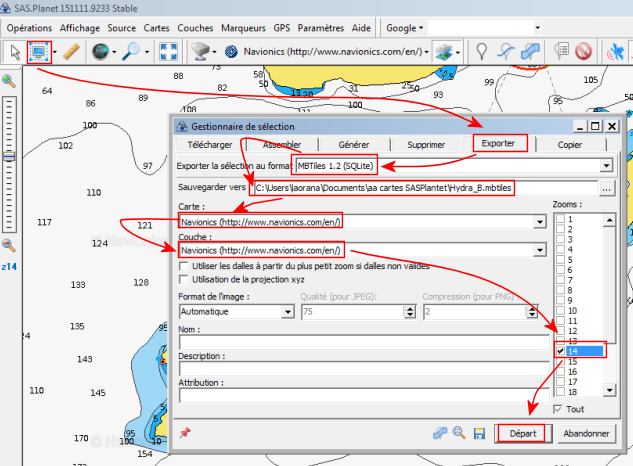Open the magnifier search tool
The width and height of the screenshot is (633, 466).
(x=132, y=52)
